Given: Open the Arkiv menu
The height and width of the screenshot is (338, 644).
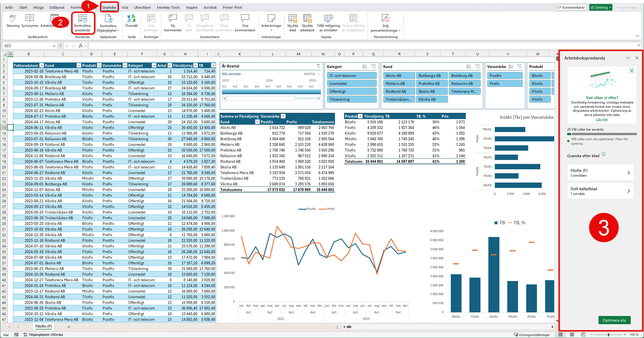Looking at the screenshot, I should [9, 7].
